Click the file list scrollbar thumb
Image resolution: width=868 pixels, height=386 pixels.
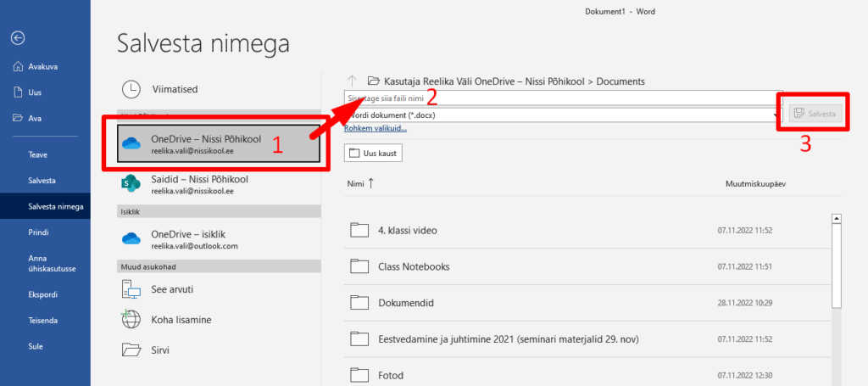click(837, 266)
